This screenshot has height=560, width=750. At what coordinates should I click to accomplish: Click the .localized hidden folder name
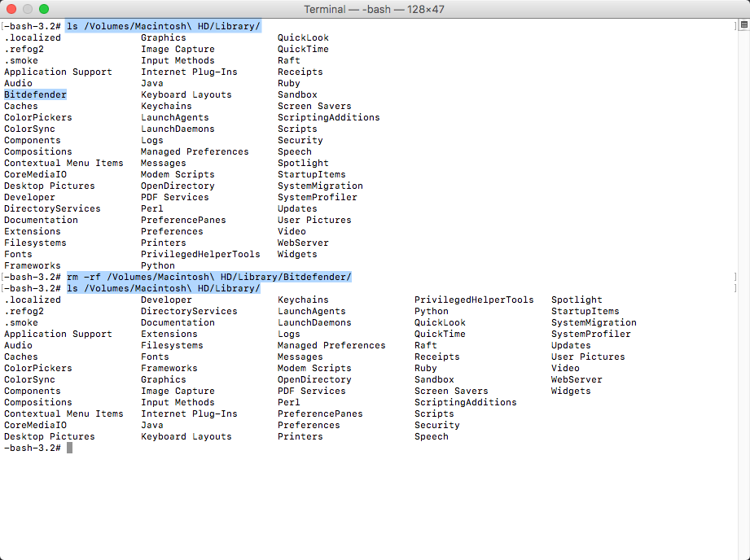pos(33,37)
